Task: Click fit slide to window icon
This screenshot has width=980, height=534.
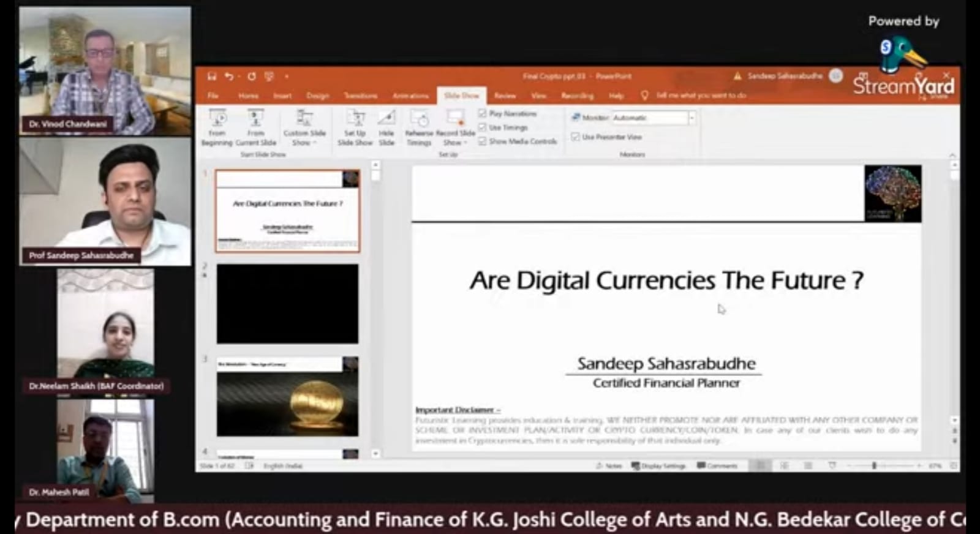Action: click(x=953, y=466)
